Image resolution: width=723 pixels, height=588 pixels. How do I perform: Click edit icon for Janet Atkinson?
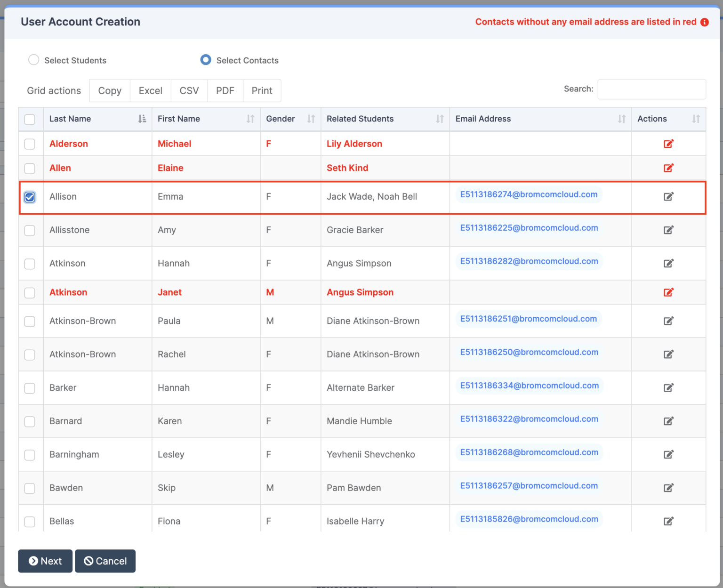(x=668, y=292)
